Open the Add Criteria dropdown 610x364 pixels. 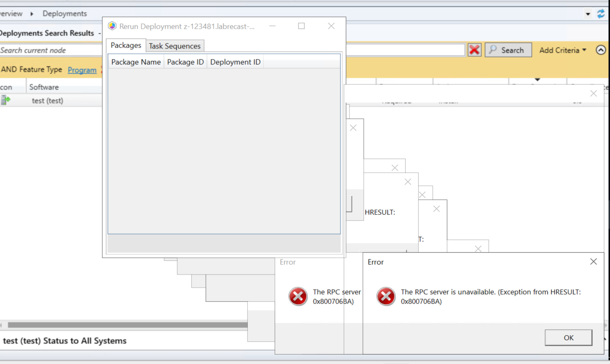(x=563, y=50)
